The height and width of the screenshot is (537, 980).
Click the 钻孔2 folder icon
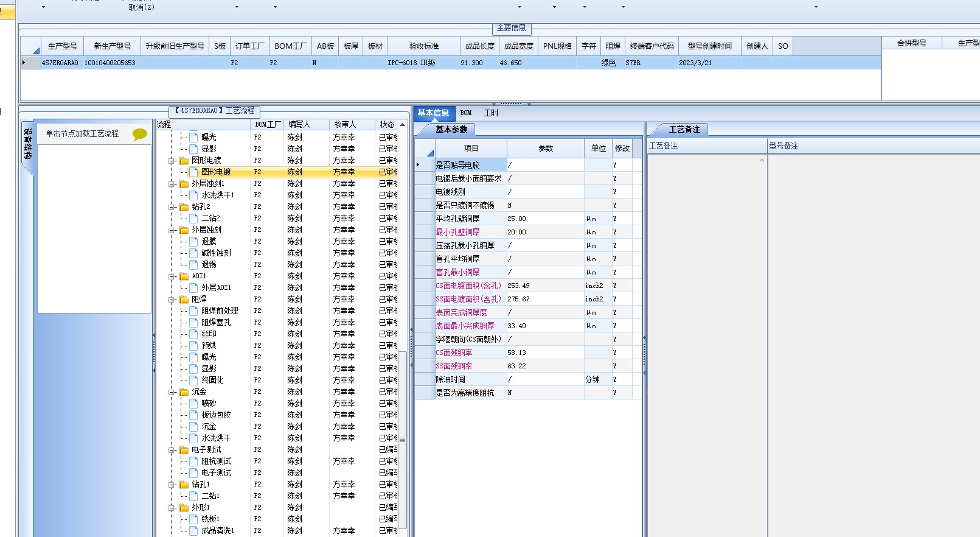point(184,207)
